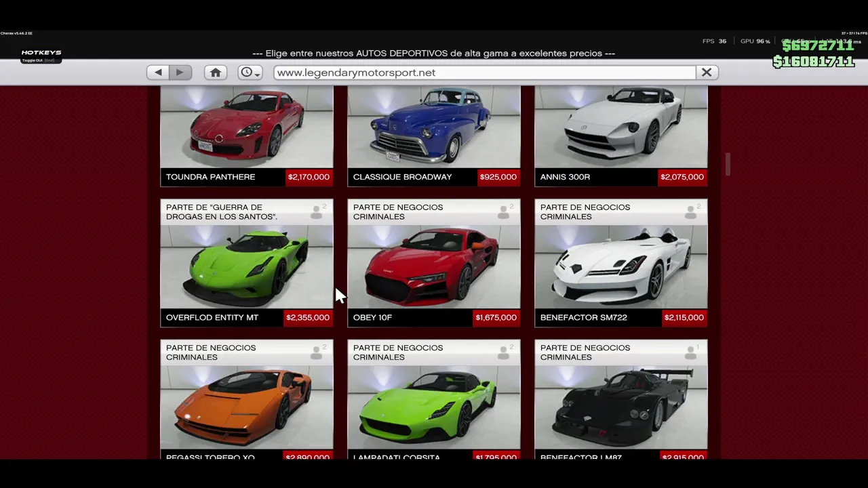Click the TOUNDRA PANTHERE name label

(x=211, y=177)
